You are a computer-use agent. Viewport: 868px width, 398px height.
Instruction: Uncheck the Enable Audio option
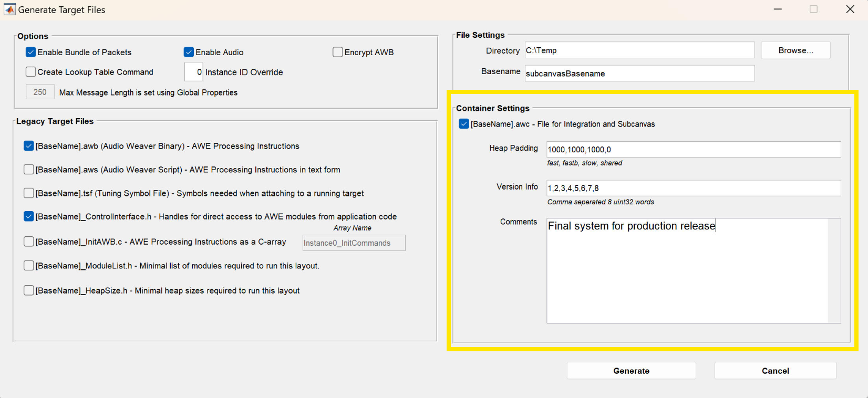click(189, 53)
